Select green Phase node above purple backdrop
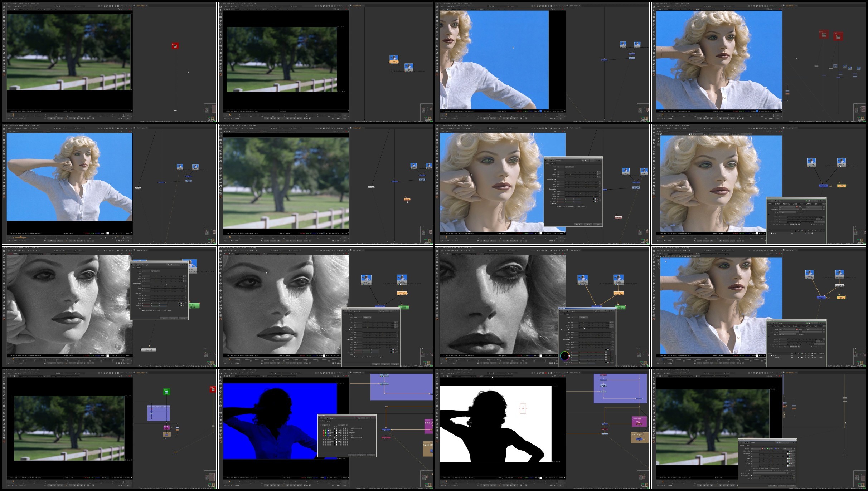The width and height of the screenshot is (868, 491). [x=166, y=392]
